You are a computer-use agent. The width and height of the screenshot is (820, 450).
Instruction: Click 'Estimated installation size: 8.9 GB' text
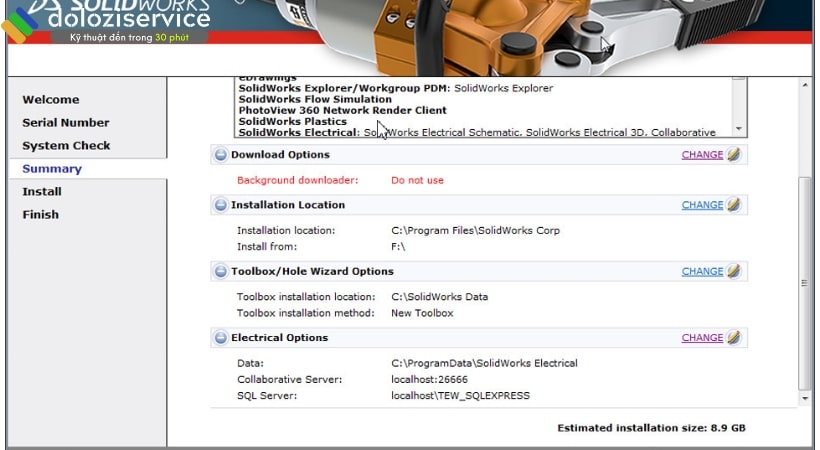(x=651, y=428)
